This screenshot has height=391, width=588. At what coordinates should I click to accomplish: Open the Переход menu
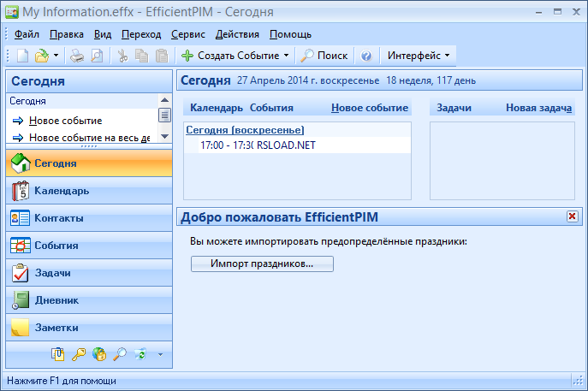click(x=141, y=34)
